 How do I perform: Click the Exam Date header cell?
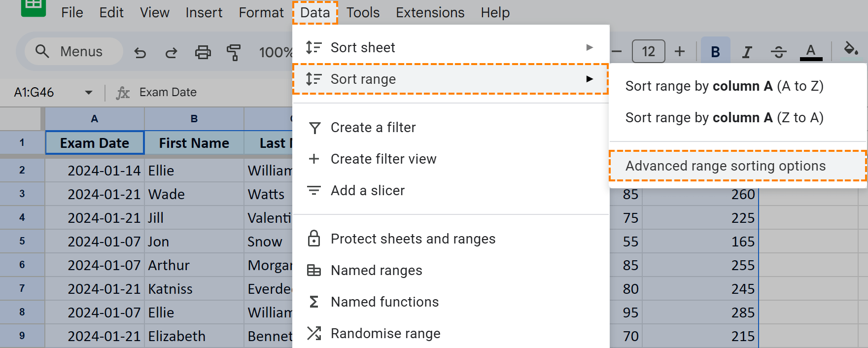click(x=95, y=143)
